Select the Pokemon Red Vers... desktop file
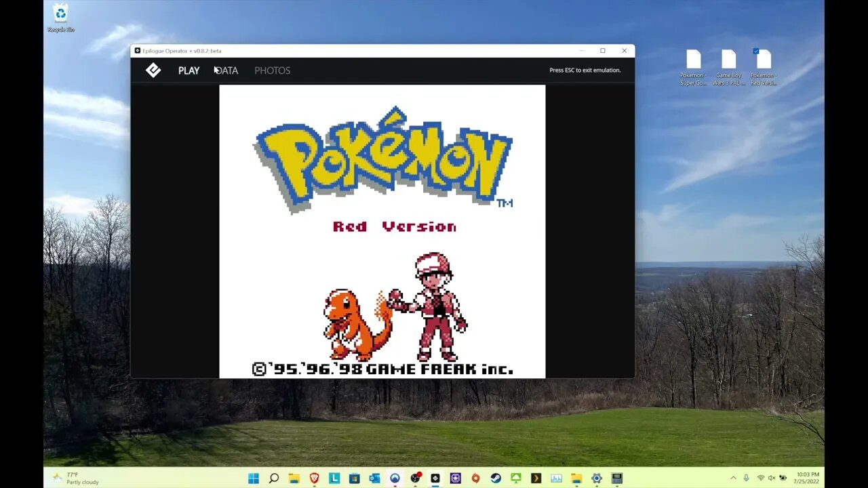This screenshot has width=868, height=488. click(x=764, y=68)
